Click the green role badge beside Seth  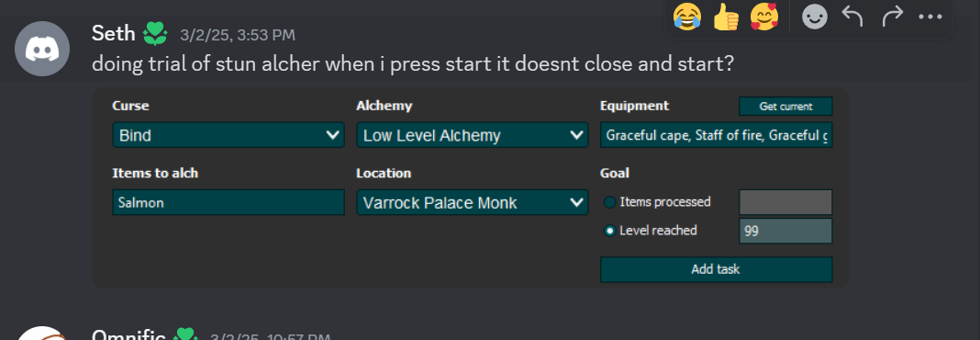[x=155, y=34]
